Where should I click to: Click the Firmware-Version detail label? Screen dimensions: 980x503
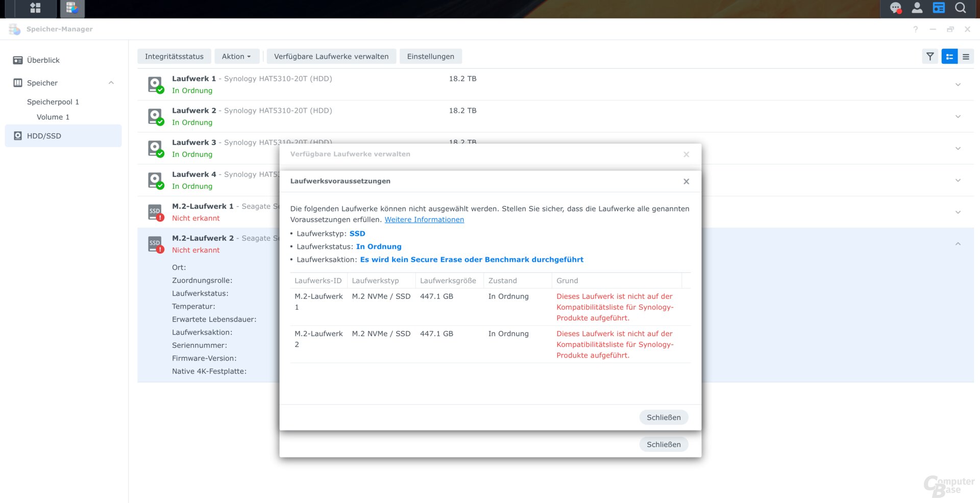(x=204, y=358)
